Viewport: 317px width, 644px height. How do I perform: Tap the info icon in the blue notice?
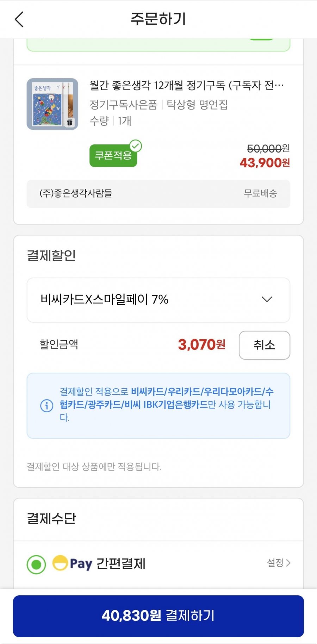[47, 405]
